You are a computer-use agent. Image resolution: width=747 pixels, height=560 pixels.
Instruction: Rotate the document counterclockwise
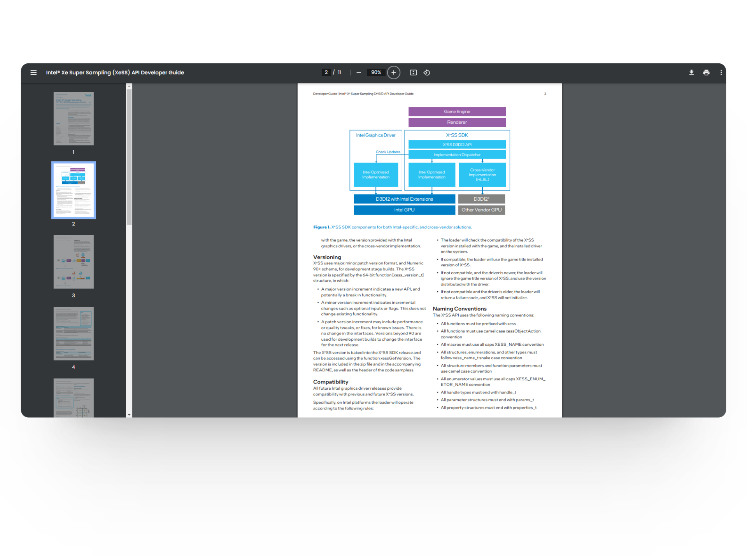point(427,72)
